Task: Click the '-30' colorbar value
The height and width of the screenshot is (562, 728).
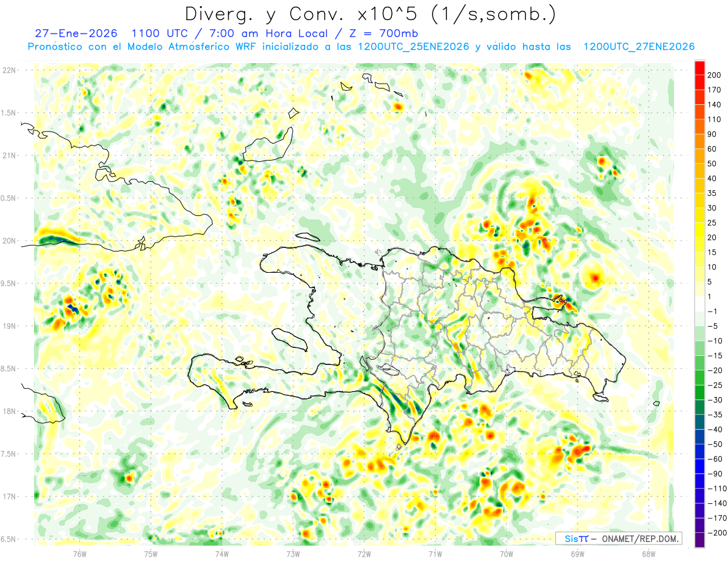Action: point(716,400)
